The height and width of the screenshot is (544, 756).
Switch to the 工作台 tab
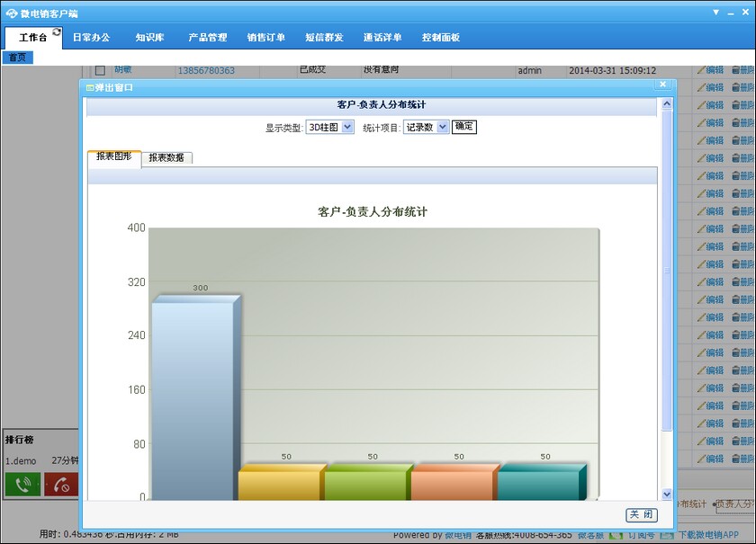[33, 38]
